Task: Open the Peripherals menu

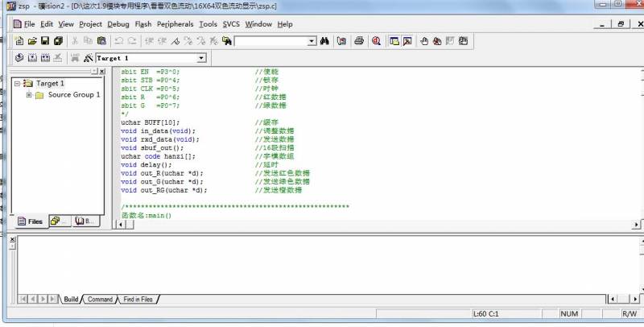Action: click(x=175, y=24)
